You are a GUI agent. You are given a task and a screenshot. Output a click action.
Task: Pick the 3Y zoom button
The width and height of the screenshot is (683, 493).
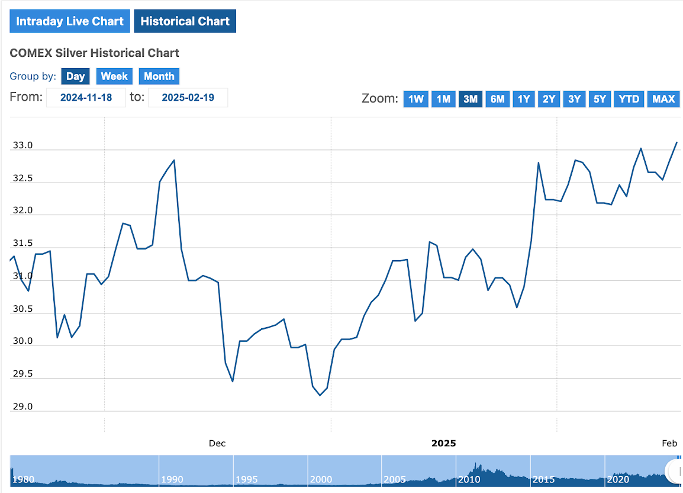pos(574,99)
